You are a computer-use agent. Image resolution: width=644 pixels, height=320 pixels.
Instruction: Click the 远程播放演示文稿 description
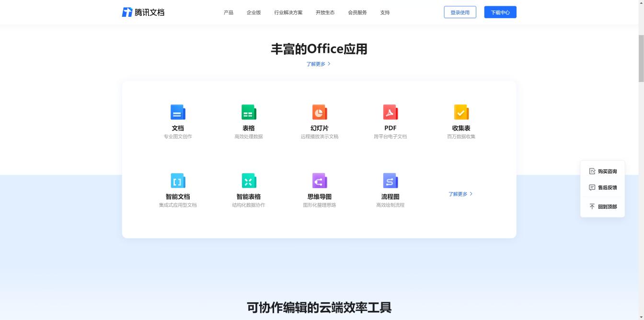(320, 137)
